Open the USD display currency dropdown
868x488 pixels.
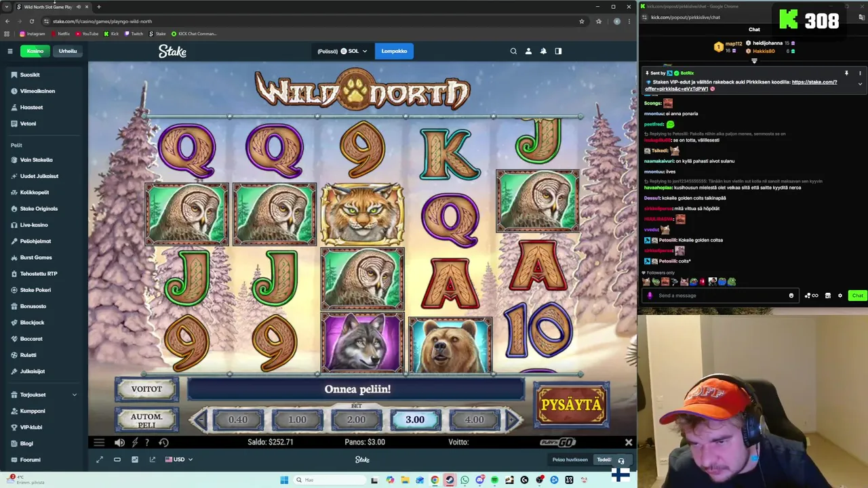179,460
